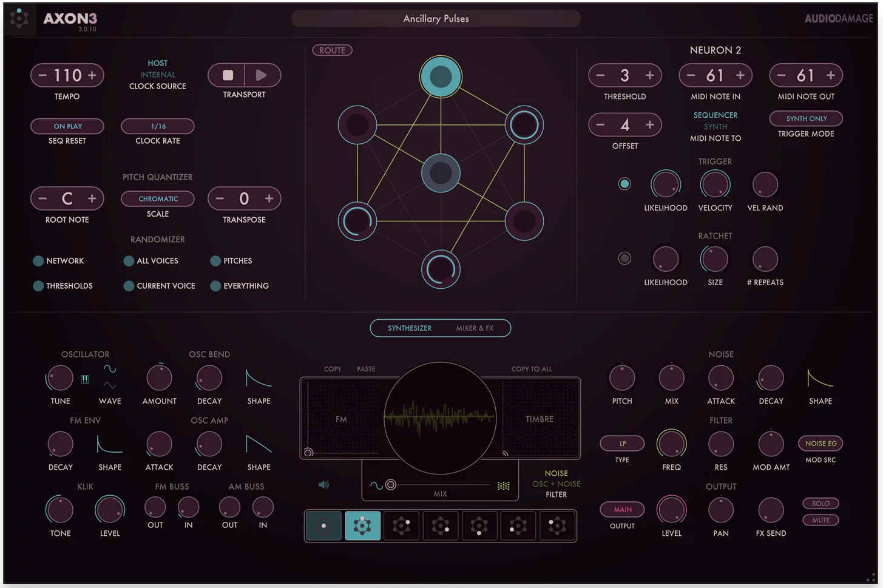Click the top neuron node in network
This screenshot has height=588, width=883.
[441, 77]
